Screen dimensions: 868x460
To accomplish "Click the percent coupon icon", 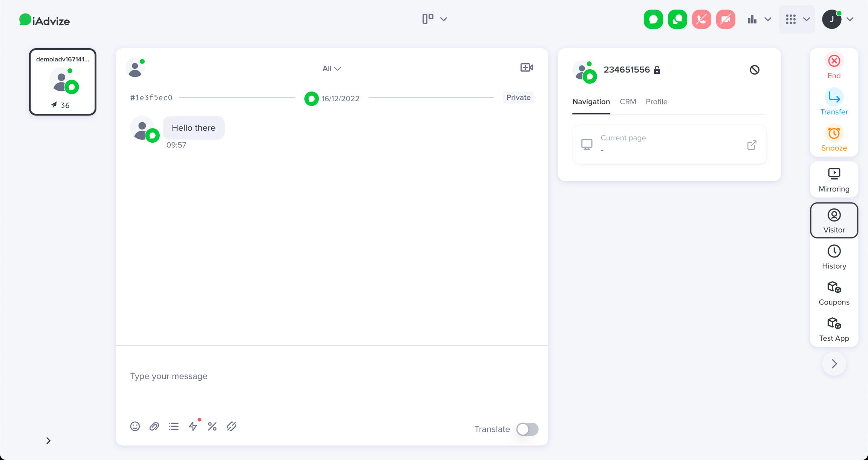I will click(x=212, y=426).
